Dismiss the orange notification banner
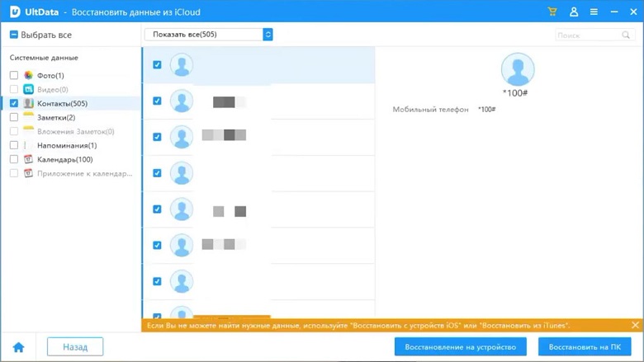The height and width of the screenshot is (362, 644). (635, 325)
